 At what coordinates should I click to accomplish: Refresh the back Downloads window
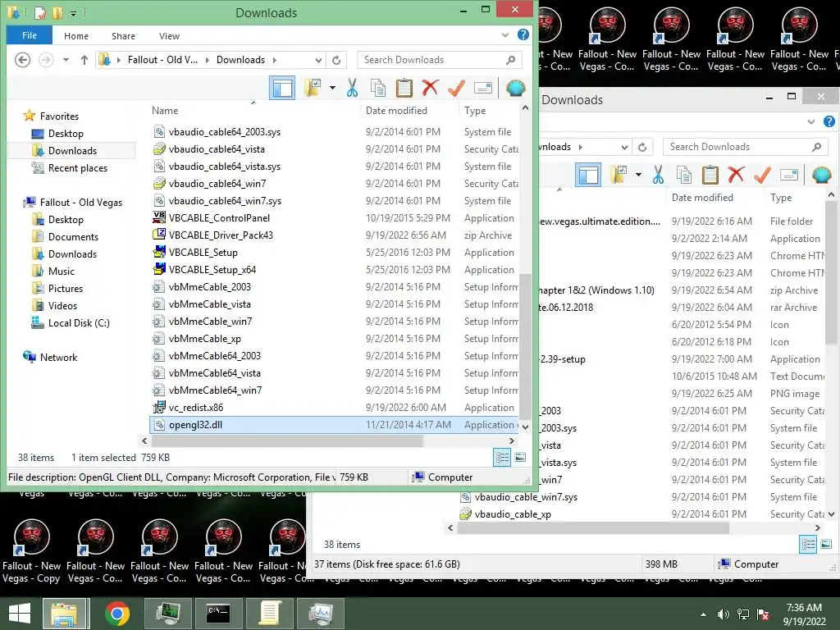[x=642, y=147]
